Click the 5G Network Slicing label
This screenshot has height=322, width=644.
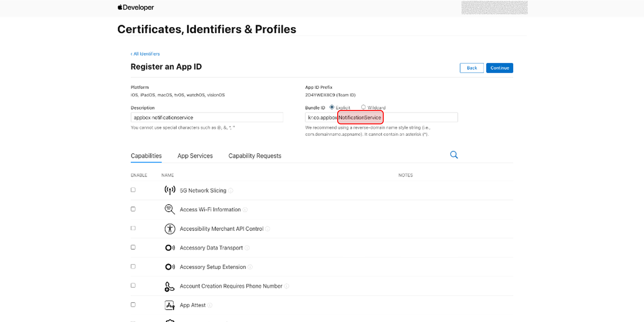(x=203, y=191)
